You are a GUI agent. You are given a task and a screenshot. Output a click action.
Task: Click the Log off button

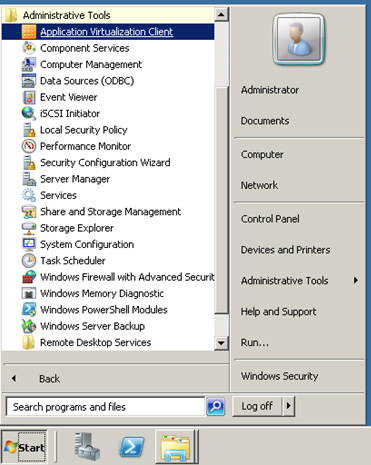[x=257, y=406]
